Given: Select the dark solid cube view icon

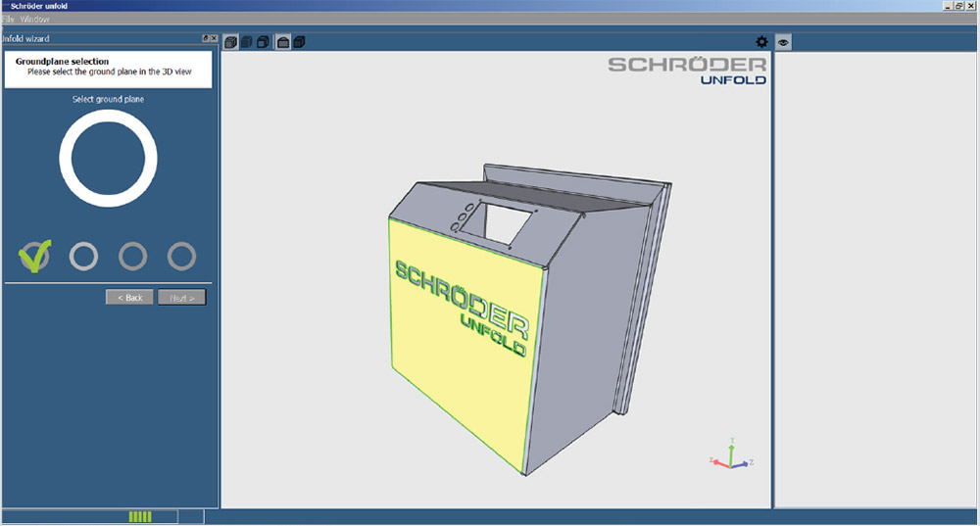Looking at the screenshot, I should [246, 42].
